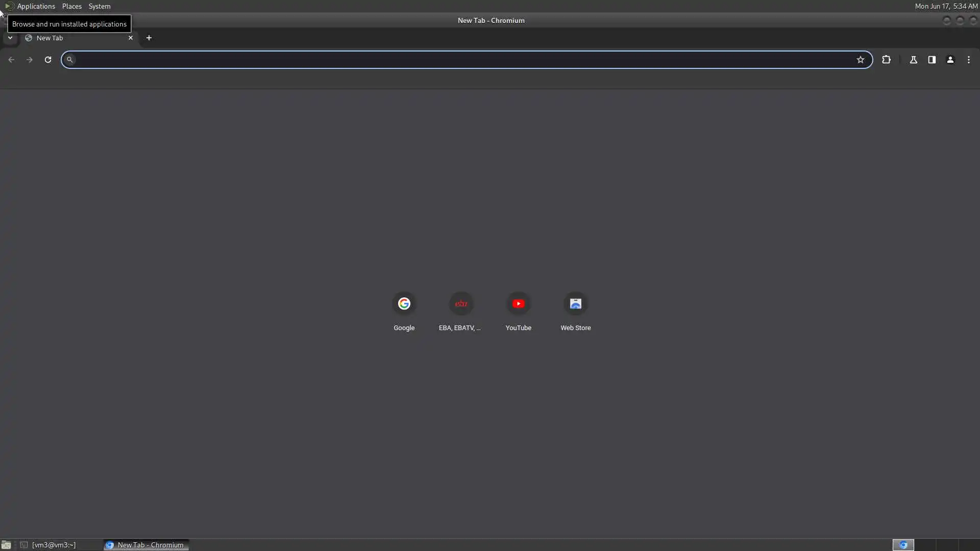Screen dimensions: 980x551
Task: Open the Extensions puzzle icon
Action: 886,60
